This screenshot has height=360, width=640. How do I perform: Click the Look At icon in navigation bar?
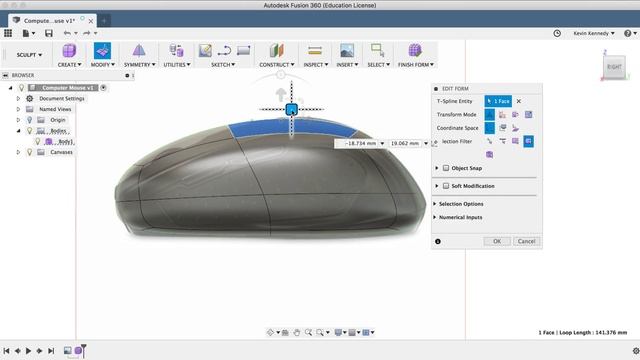[x=285, y=333]
